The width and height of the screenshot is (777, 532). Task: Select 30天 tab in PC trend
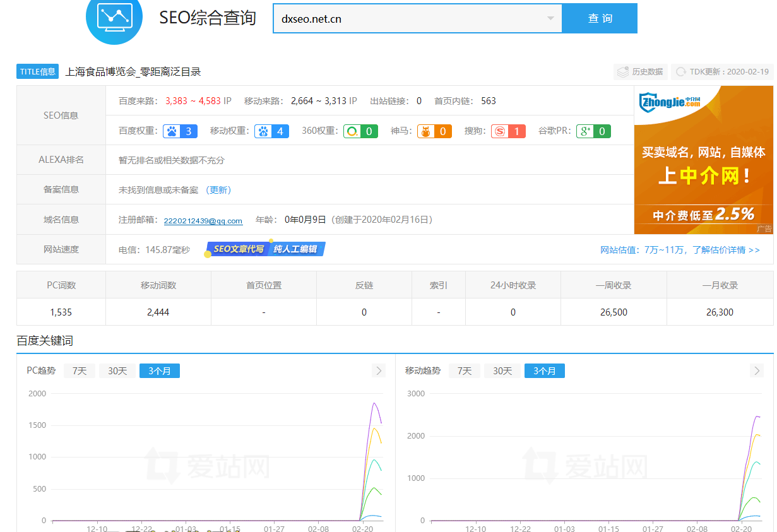(x=117, y=371)
